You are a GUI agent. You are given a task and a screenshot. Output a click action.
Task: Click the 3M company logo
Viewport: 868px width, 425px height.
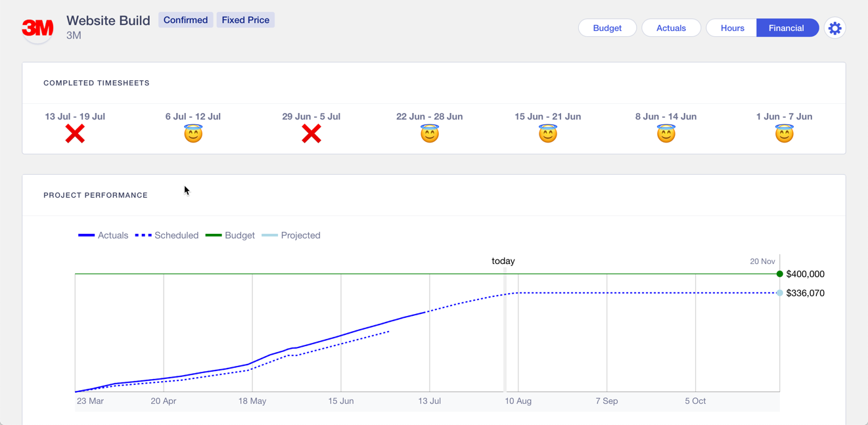point(37,28)
